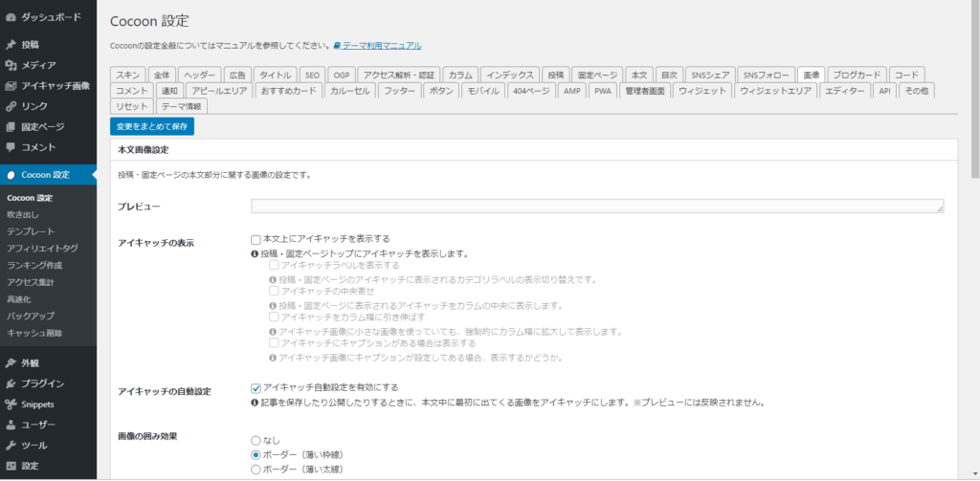
Task: Open the Dashboard (ダッシュボード) sidebar icon
Action: click(x=11, y=17)
